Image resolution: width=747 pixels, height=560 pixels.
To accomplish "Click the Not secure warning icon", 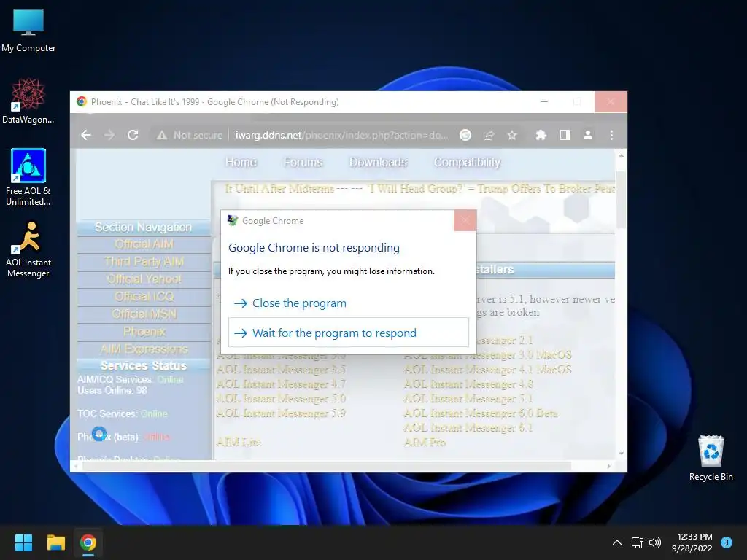I will pos(162,135).
